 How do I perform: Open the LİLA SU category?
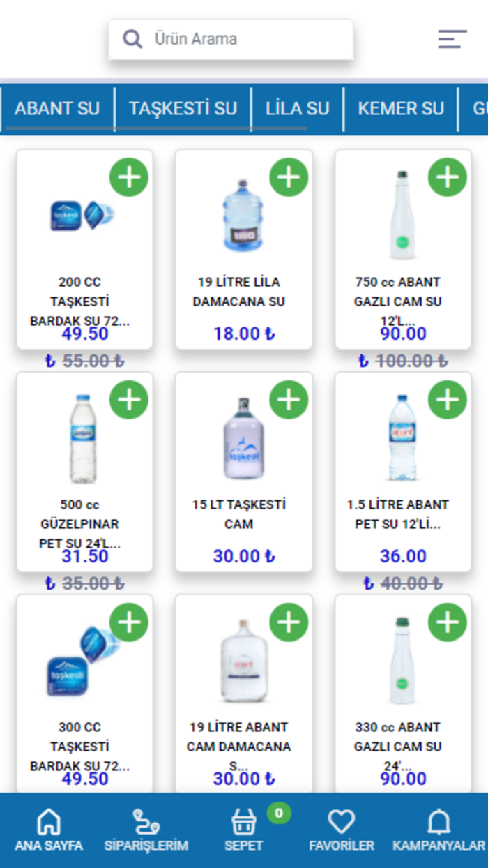click(x=297, y=109)
